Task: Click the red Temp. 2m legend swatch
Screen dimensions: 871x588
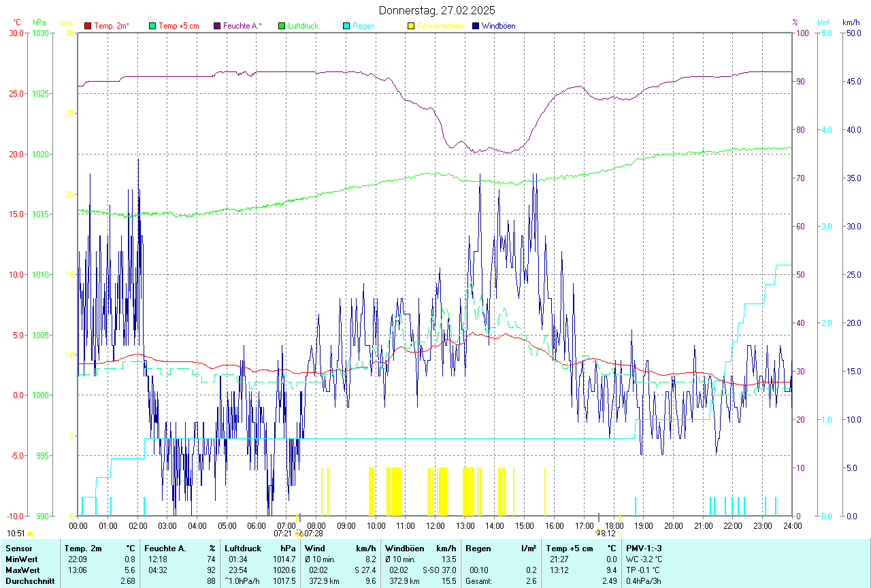Action: [x=88, y=26]
